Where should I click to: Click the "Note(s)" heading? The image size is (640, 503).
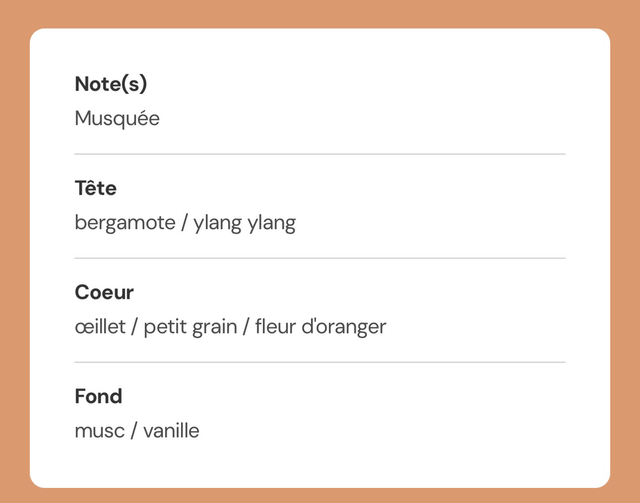(111, 85)
